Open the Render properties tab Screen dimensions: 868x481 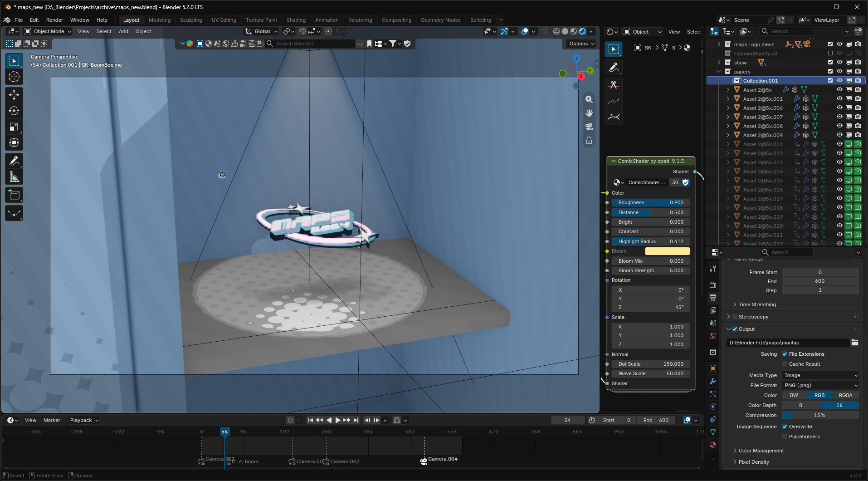713,285
